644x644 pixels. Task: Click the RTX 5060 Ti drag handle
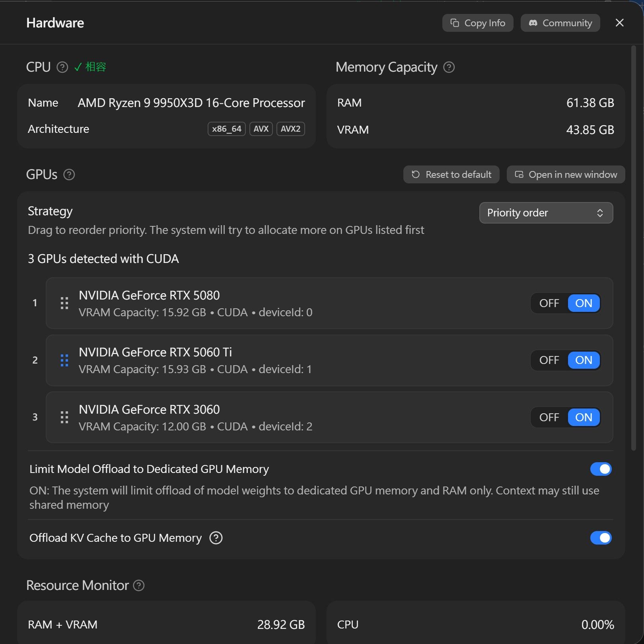pyautogui.click(x=64, y=360)
